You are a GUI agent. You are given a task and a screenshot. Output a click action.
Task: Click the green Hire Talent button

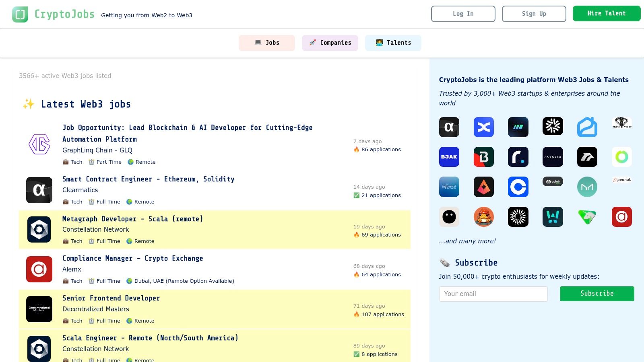pyautogui.click(x=607, y=13)
